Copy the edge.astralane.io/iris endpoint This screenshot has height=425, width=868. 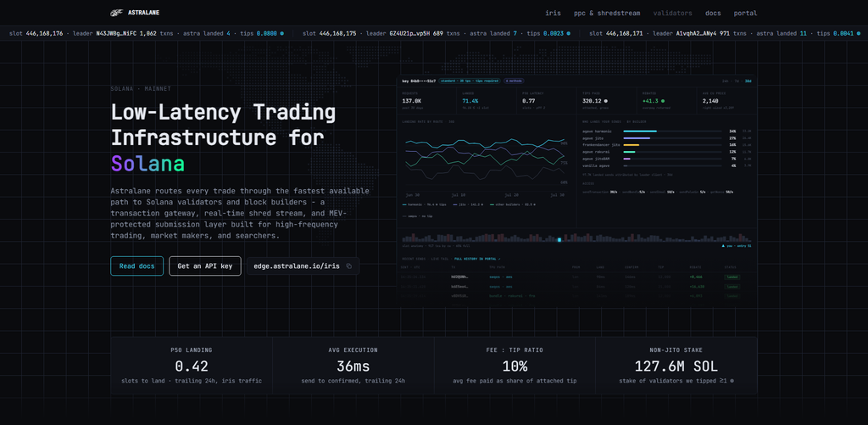coord(348,266)
